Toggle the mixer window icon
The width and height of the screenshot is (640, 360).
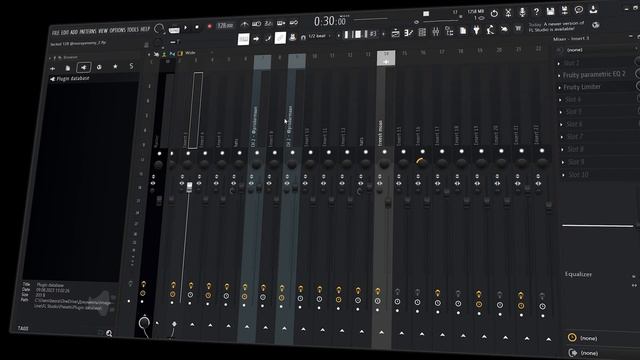436,31
